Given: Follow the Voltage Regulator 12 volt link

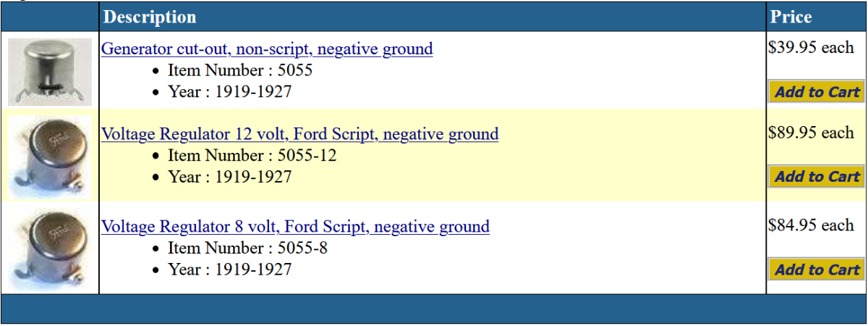Looking at the screenshot, I should [299, 134].
